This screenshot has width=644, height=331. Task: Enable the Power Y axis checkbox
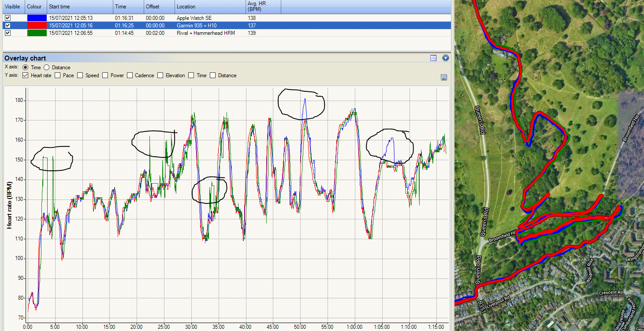coord(105,75)
